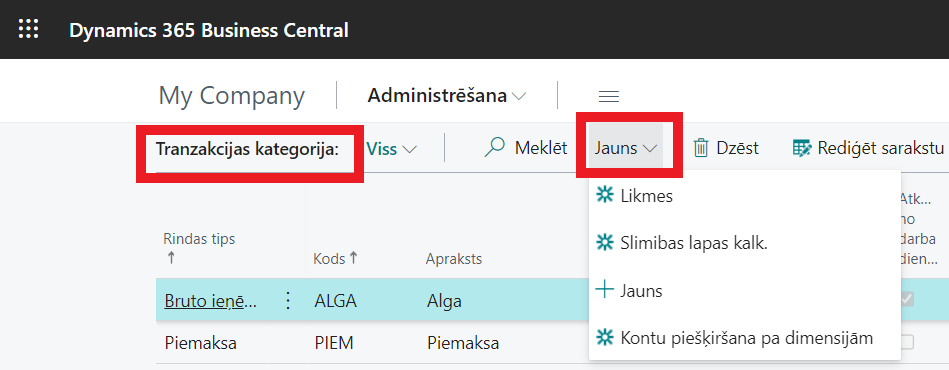Open the hamburger menu beside Administrēšana

point(608,96)
